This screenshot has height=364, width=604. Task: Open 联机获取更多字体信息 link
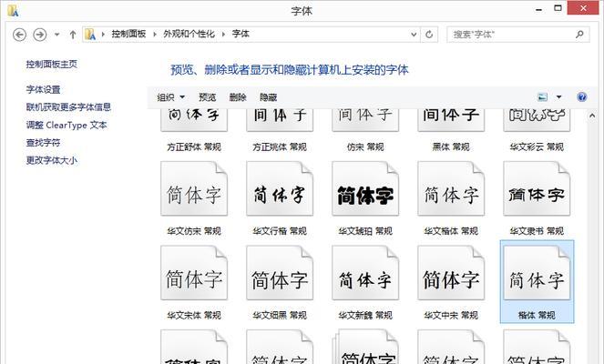[x=68, y=107]
